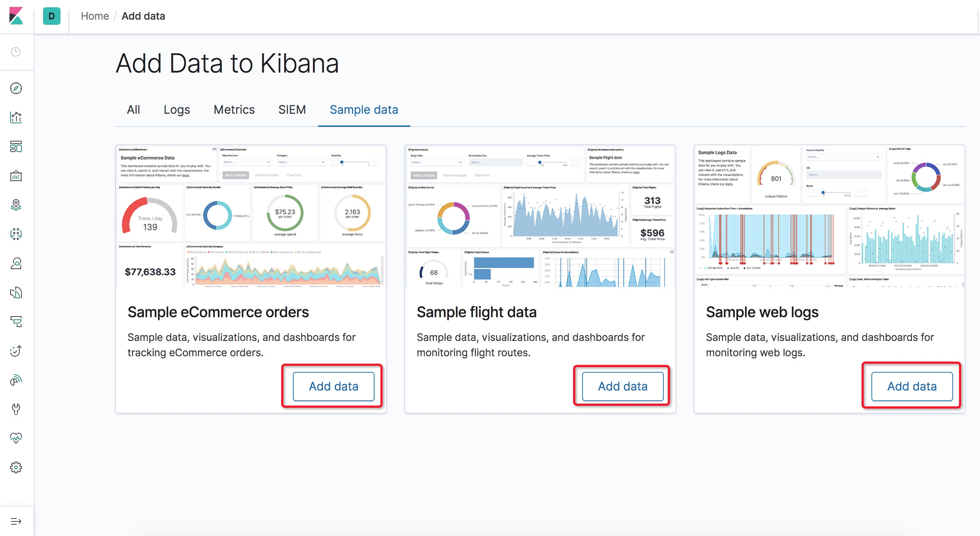Open Visualize from the chart icon
This screenshot has width=980, height=536.
(16, 117)
